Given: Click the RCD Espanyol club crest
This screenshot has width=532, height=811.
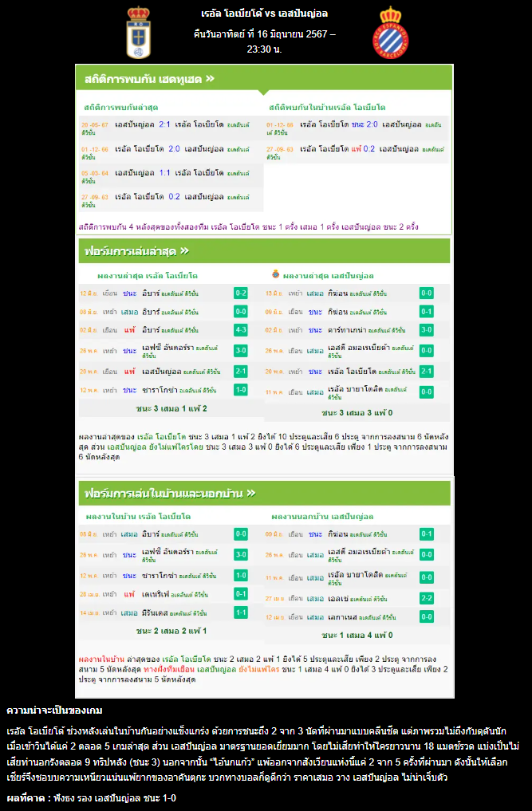Looking at the screenshot, I should point(391,33).
